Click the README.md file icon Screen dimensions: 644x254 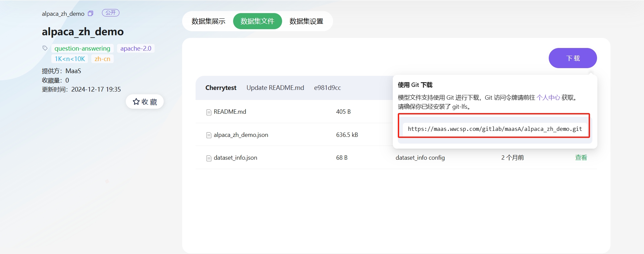209,112
